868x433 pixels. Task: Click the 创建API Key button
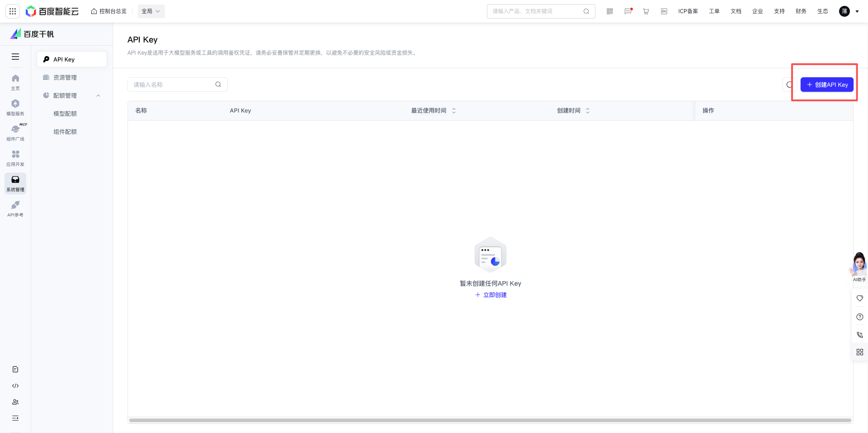click(826, 84)
